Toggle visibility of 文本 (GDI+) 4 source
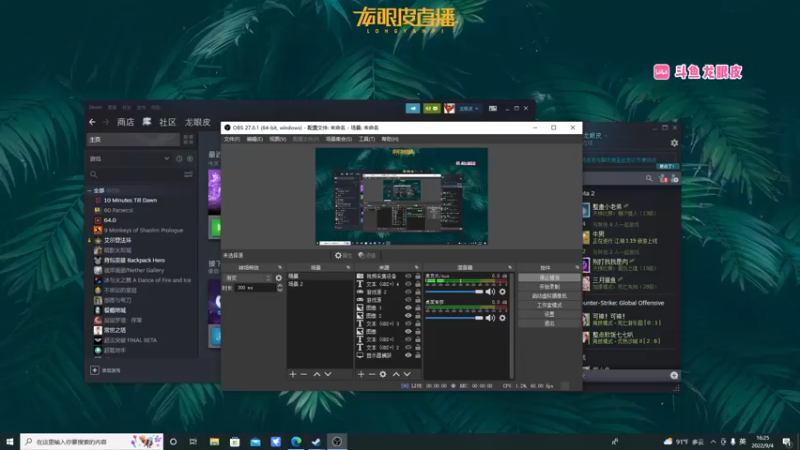Image resolution: width=800 pixels, height=450 pixels. (408, 284)
